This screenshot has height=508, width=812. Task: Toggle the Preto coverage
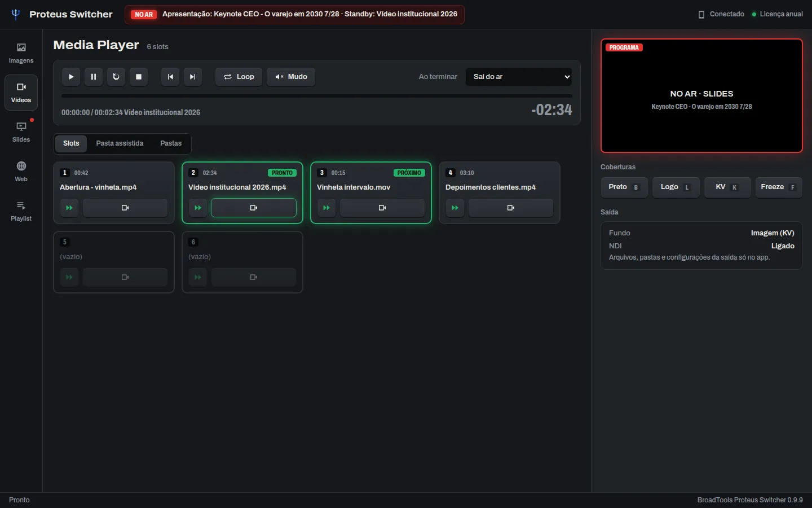[624, 187]
